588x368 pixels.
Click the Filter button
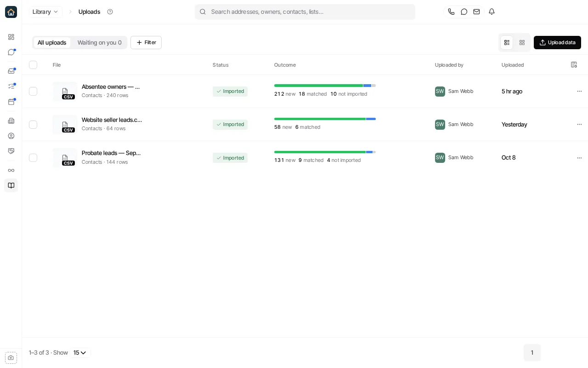coord(146,42)
